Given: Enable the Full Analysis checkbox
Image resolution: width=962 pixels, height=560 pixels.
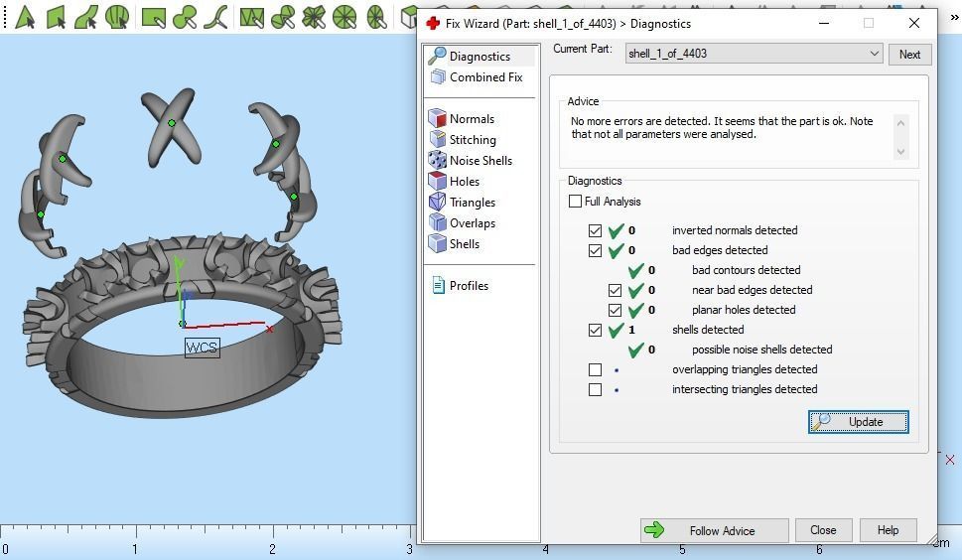Looking at the screenshot, I should tap(575, 202).
